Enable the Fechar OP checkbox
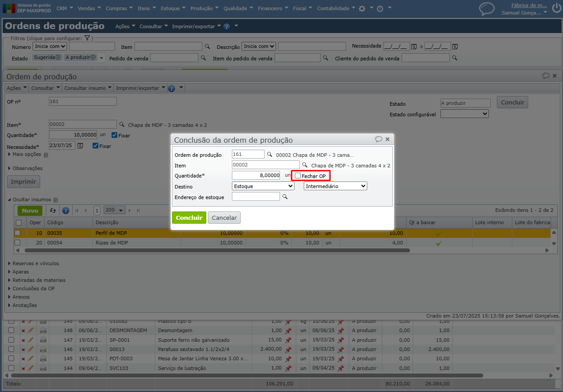 [x=298, y=176]
